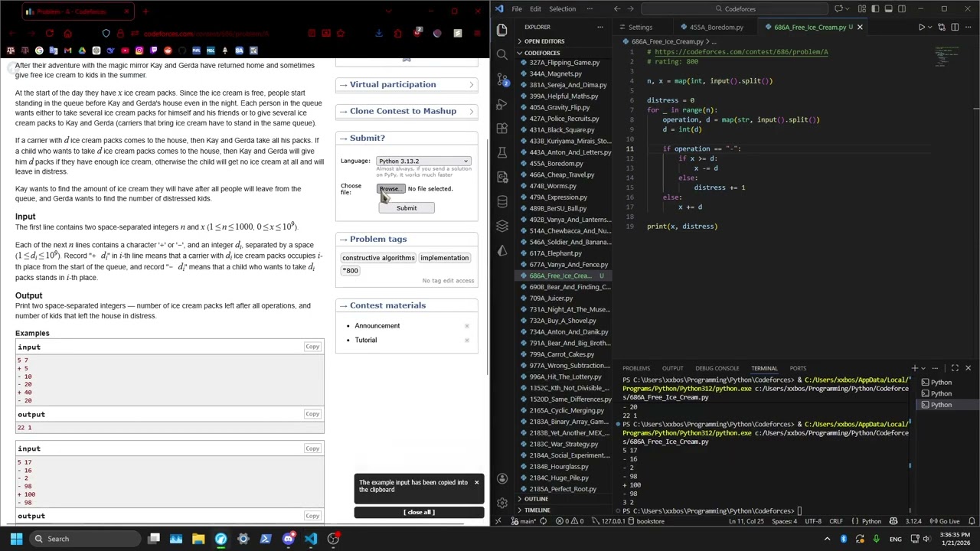The image size is (980, 551).
Task: Open the Run and Debug view
Action: [502, 104]
